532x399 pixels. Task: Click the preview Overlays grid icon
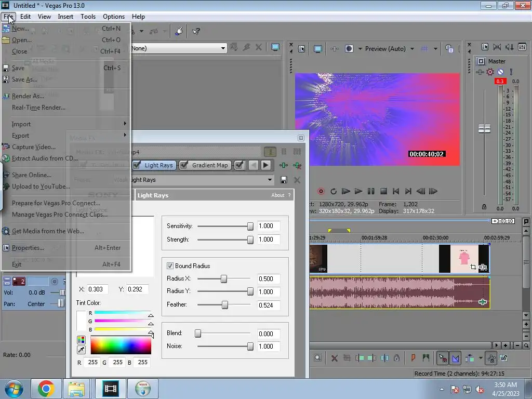pyautogui.click(x=424, y=49)
